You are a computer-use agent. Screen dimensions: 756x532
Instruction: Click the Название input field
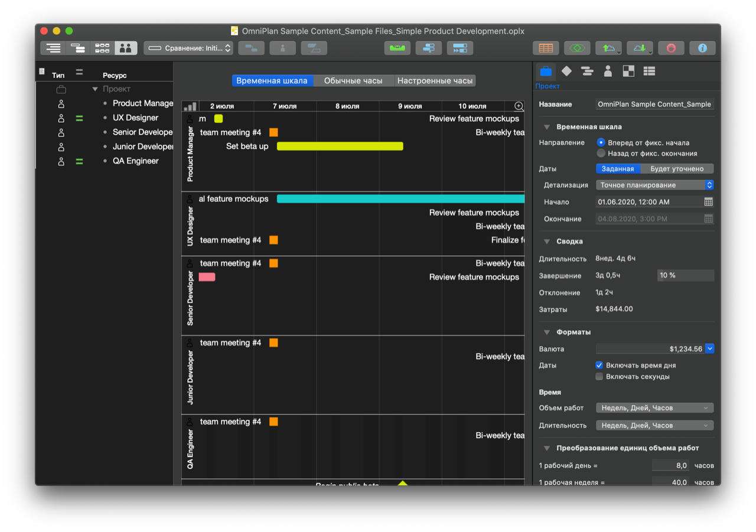click(654, 105)
